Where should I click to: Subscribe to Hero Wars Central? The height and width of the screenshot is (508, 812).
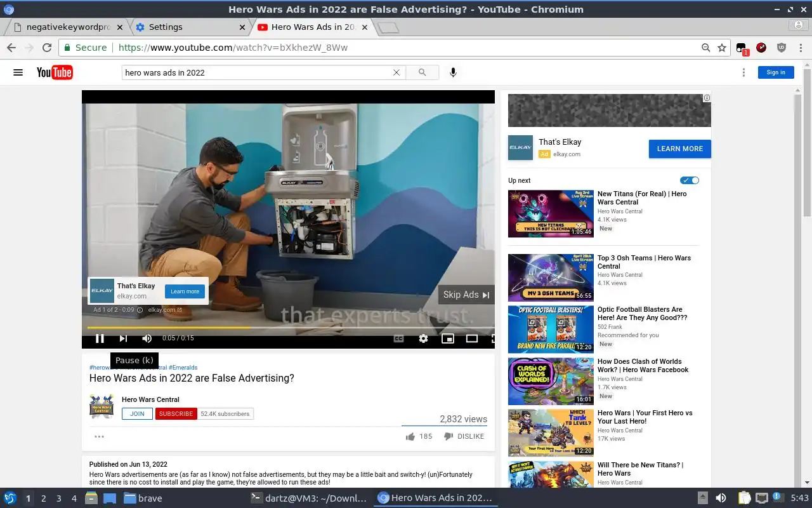tap(176, 413)
